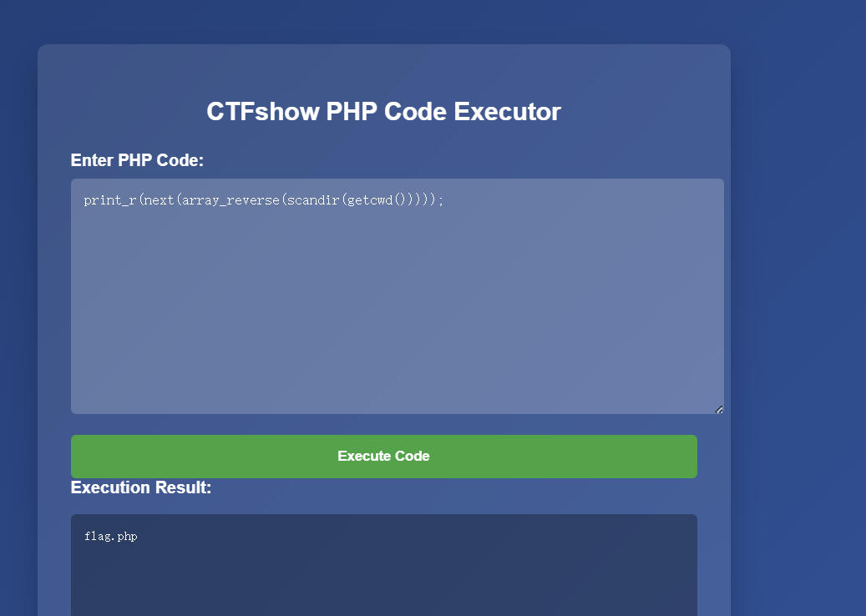Click on scandir in the PHP code
Image resolution: width=866 pixels, height=616 pixels.
(x=311, y=200)
